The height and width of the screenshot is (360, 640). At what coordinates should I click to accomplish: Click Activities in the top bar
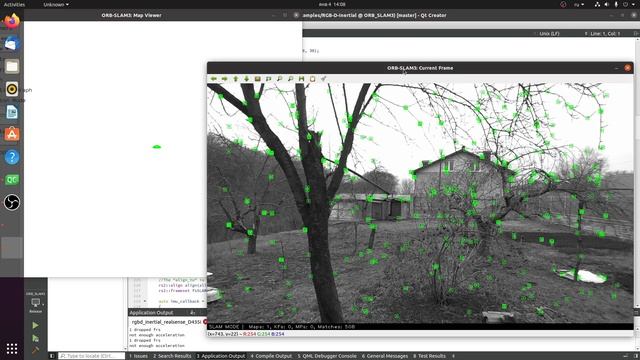(14, 4)
